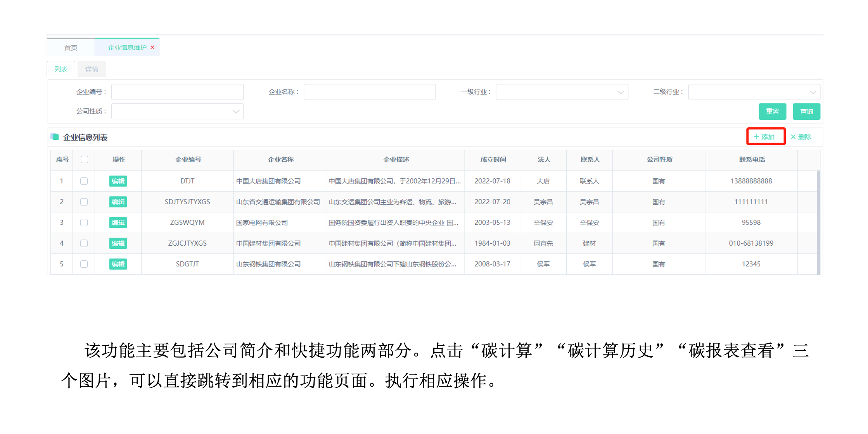Click the 企业名称 column header

click(280, 159)
